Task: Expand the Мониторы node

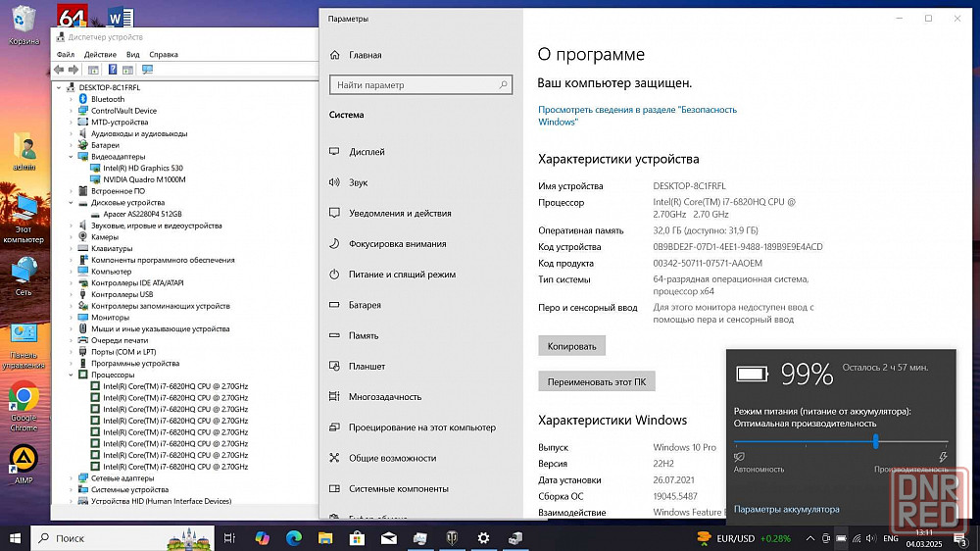Action: point(72,318)
